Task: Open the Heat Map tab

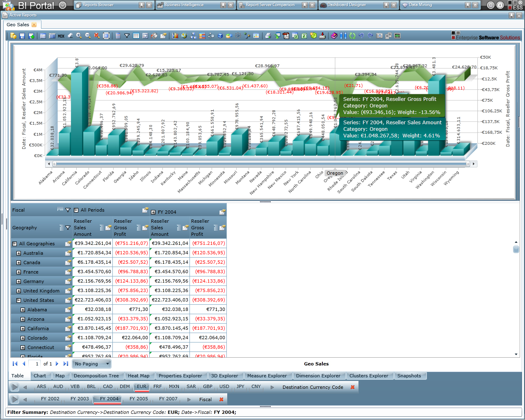Action: pos(139,376)
